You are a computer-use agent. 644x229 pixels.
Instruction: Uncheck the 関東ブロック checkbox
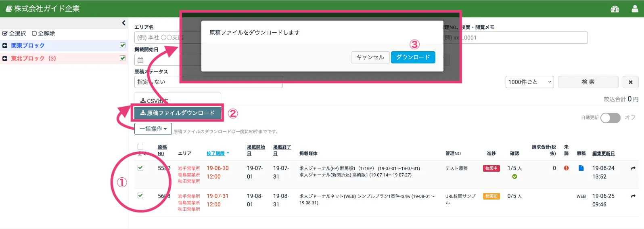tap(123, 45)
